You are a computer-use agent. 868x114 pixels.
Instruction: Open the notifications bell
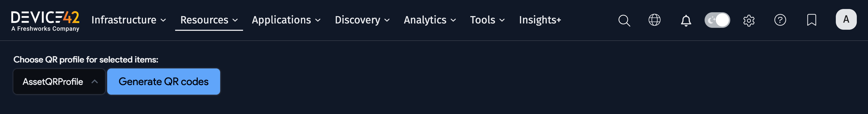pos(686,20)
